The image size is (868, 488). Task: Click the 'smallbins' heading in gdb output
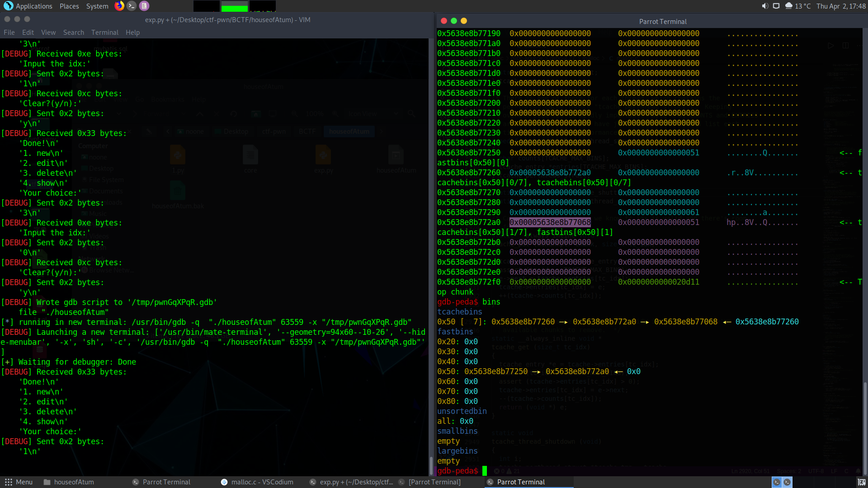[458, 431]
